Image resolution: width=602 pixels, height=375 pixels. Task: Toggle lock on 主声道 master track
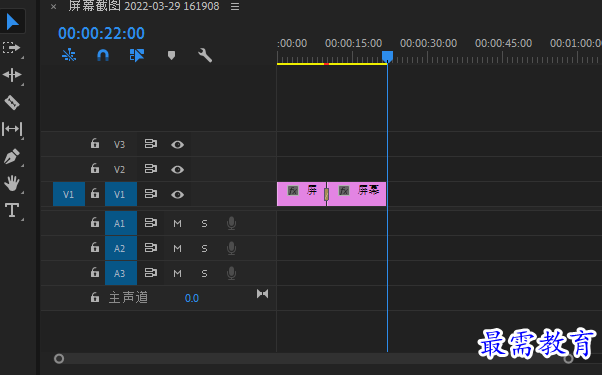(x=95, y=297)
